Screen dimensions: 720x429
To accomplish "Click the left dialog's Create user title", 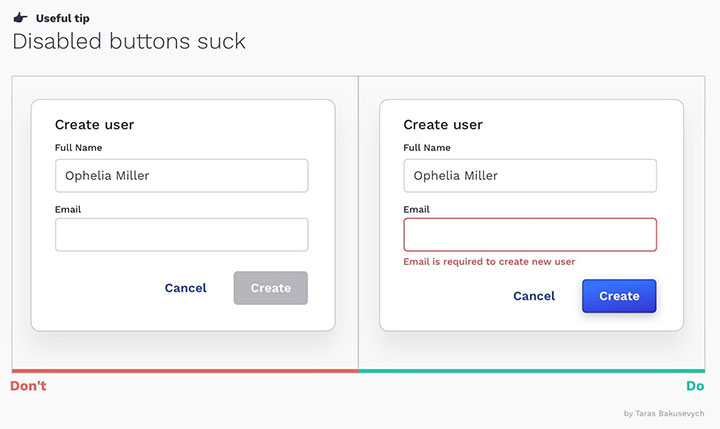I will pos(95,124).
